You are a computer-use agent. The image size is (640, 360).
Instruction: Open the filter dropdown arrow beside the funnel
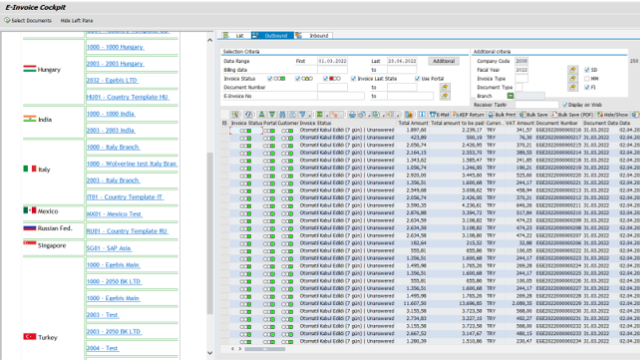coord(309,116)
